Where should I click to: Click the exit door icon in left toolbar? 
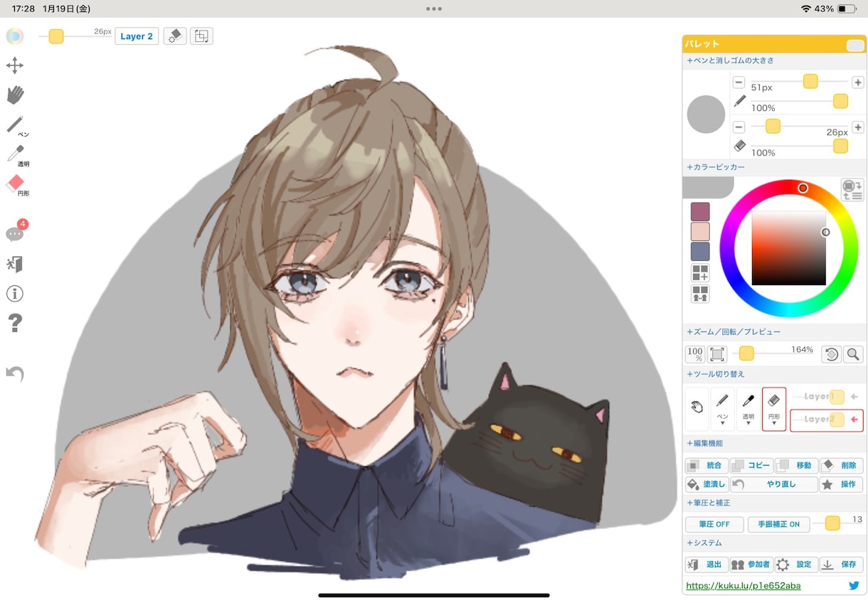(15, 265)
